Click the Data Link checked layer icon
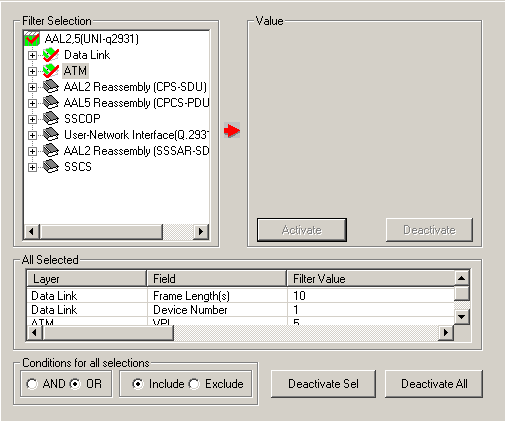 pos(51,55)
